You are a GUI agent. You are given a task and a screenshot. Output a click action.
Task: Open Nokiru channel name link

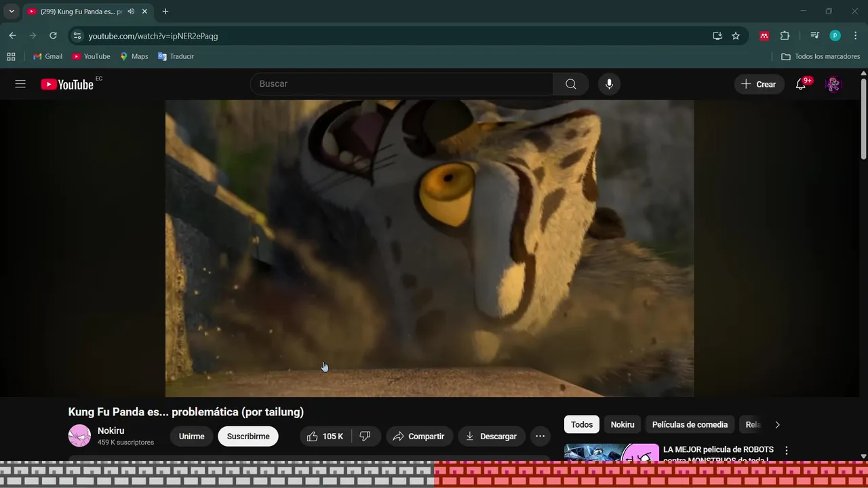[111, 431]
